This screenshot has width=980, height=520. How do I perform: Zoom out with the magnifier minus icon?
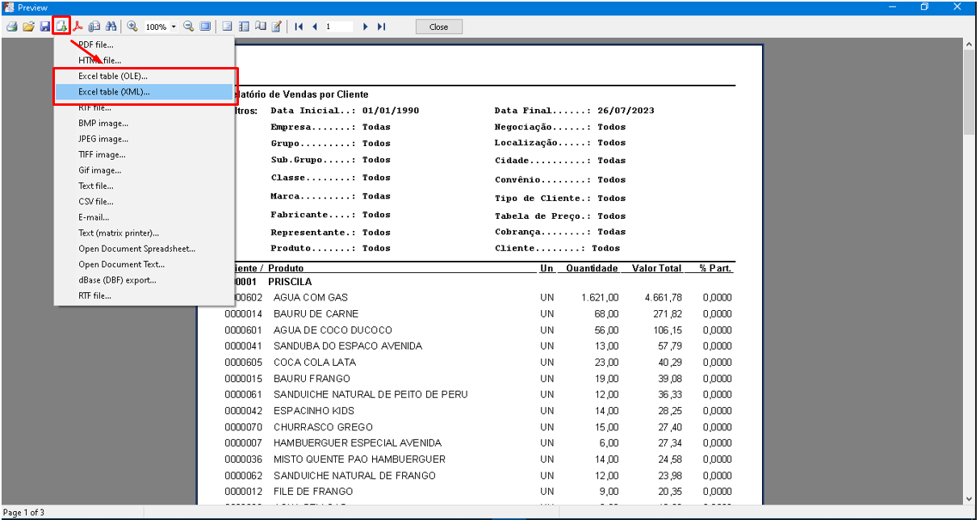tap(189, 27)
